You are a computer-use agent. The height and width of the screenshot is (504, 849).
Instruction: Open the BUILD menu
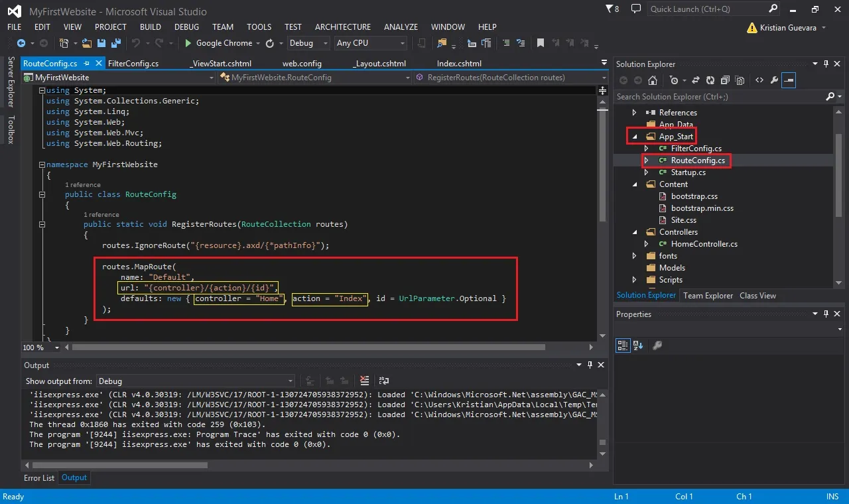pyautogui.click(x=151, y=27)
